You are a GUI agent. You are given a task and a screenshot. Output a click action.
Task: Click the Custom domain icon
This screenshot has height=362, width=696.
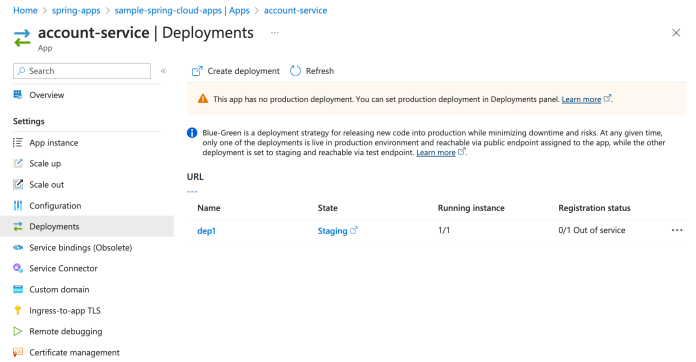pyautogui.click(x=18, y=289)
